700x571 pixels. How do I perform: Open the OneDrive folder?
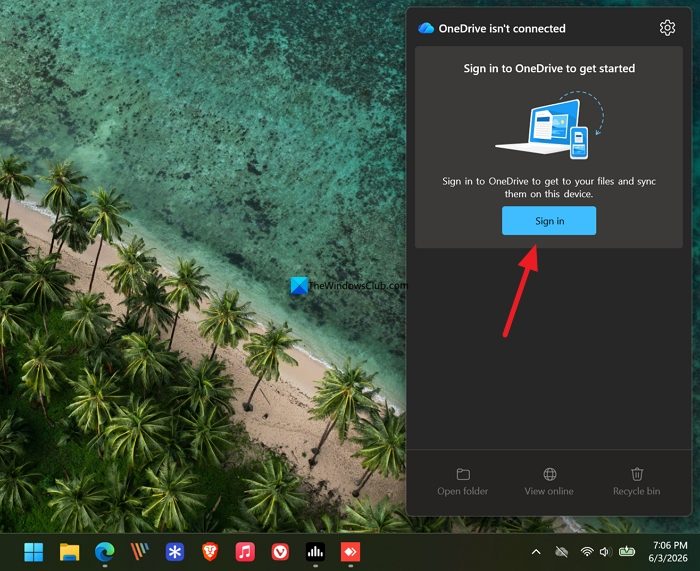462,482
